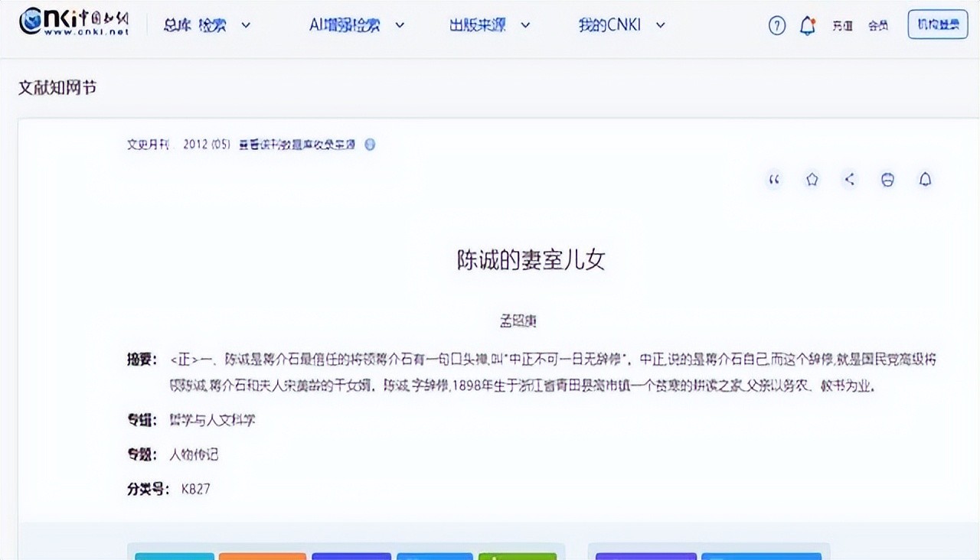Open the 2012 (05) issue link
This screenshot has width=980, height=560.
coord(206,145)
